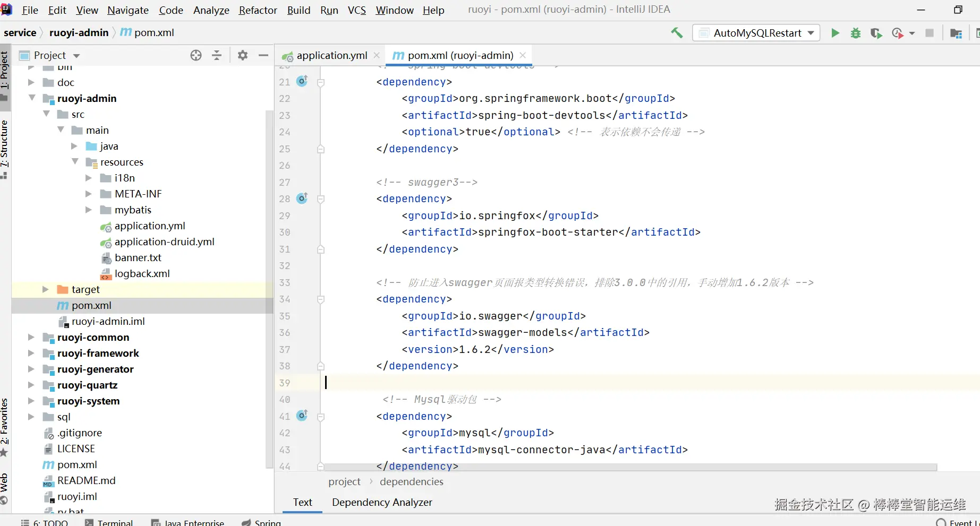This screenshot has height=526, width=980.
Task: Collapse the ruoyi-admin module node
Action: coord(32,98)
